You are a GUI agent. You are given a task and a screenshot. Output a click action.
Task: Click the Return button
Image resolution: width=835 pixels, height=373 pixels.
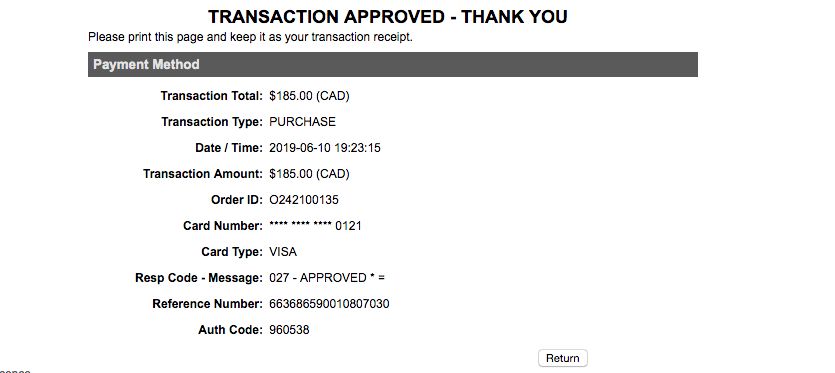(562, 358)
